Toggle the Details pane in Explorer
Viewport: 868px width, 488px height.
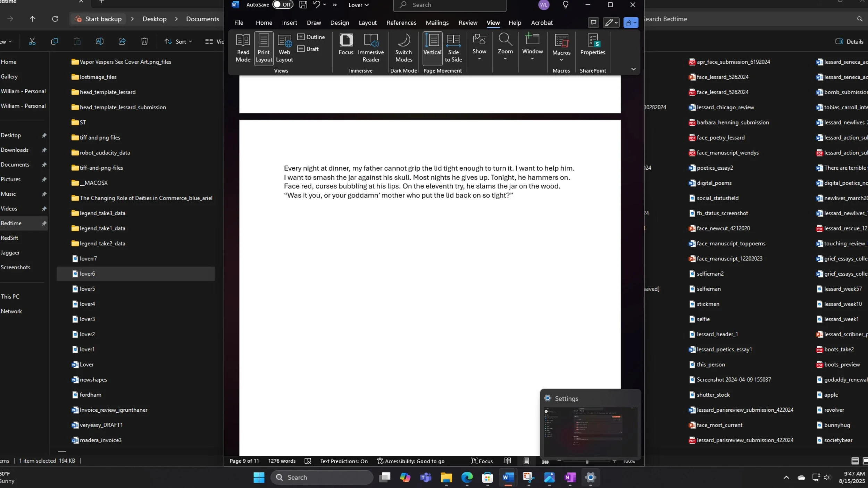click(x=849, y=41)
